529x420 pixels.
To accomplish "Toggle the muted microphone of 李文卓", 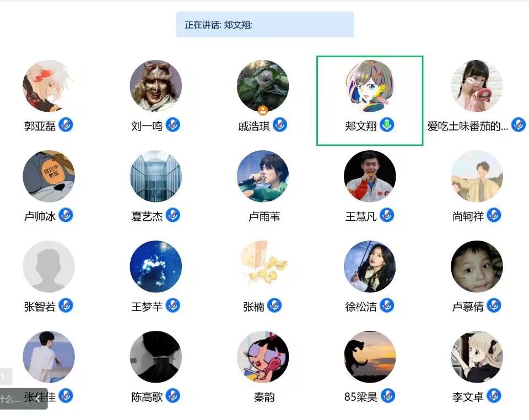I will 494,396.
